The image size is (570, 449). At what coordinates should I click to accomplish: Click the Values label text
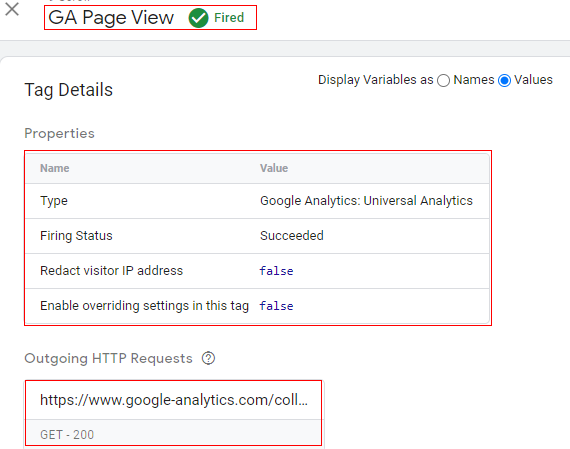click(533, 80)
